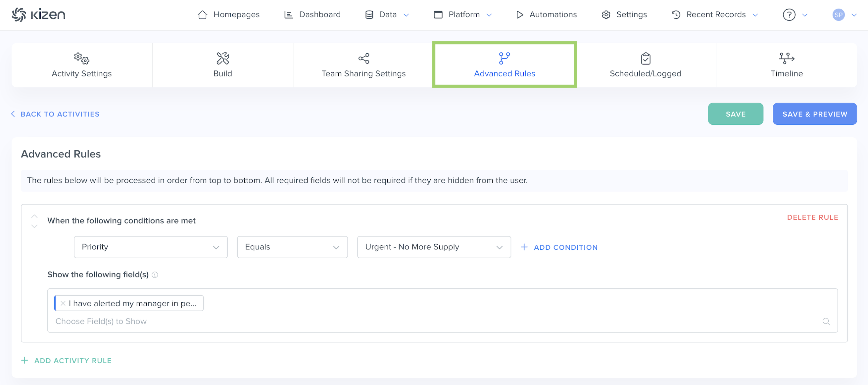The height and width of the screenshot is (385, 868).
Task: Move the rule up with the up arrow
Action: [x=34, y=216]
